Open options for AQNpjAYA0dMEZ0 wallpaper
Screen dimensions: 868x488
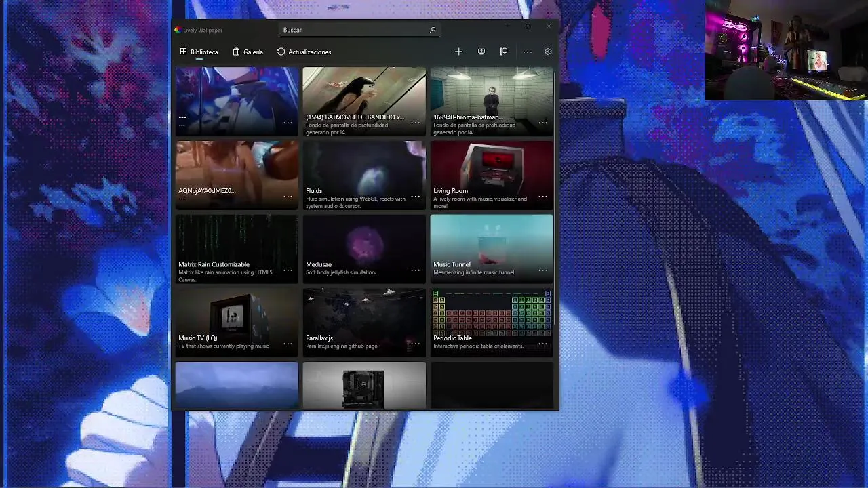pyautogui.click(x=288, y=197)
